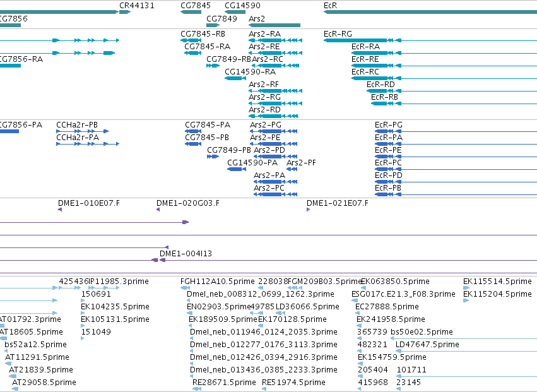This screenshot has width=537, height=392.
Task: Click the CG7856-RA transcript label
Action: [x=21, y=59]
